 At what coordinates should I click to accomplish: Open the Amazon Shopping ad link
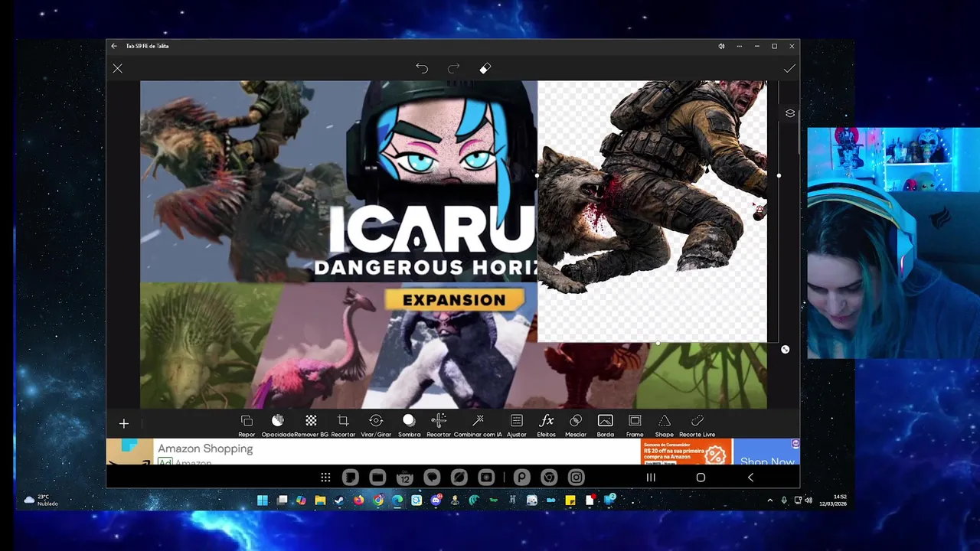205,448
